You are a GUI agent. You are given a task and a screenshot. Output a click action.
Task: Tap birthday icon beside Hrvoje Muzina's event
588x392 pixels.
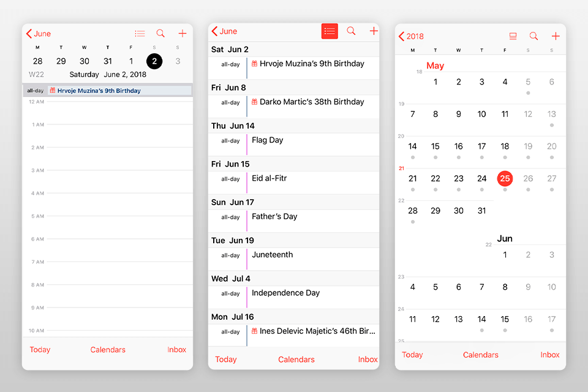pyautogui.click(x=51, y=90)
